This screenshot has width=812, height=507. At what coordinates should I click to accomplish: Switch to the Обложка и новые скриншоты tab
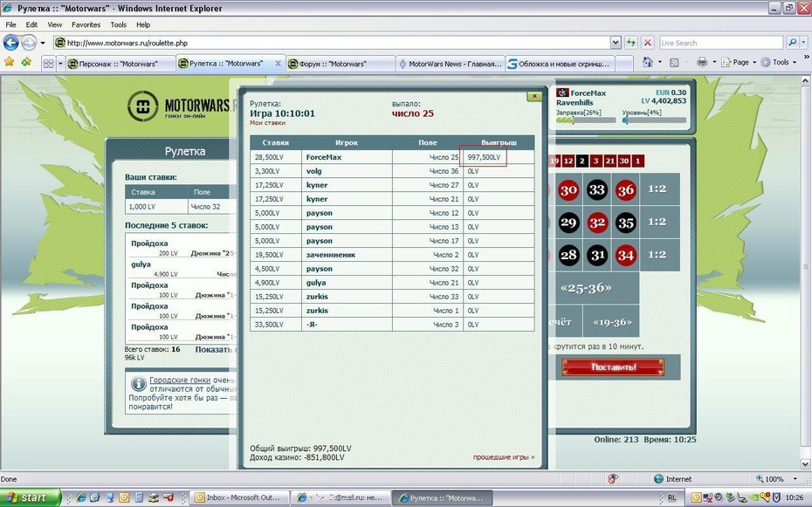pyautogui.click(x=560, y=64)
